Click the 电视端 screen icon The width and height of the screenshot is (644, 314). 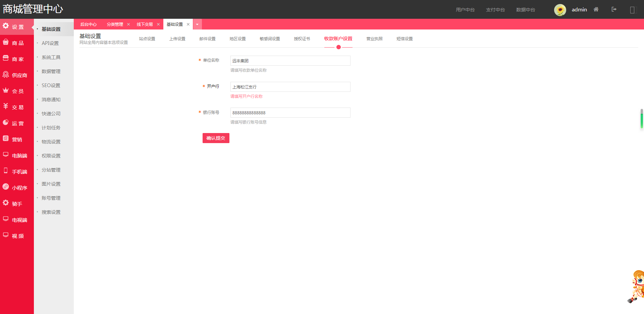pos(6,219)
